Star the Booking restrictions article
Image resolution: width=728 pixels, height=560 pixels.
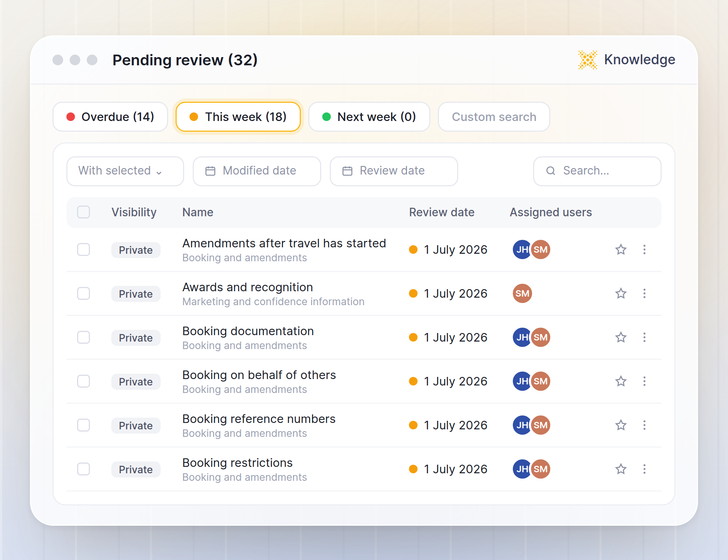(621, 469)
